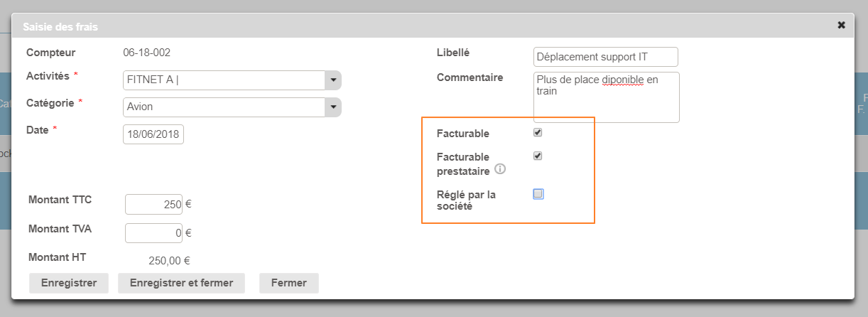Screen dimensions: 868x317
Task: Click the Montant TTC amount field
Action: [153, 204]
